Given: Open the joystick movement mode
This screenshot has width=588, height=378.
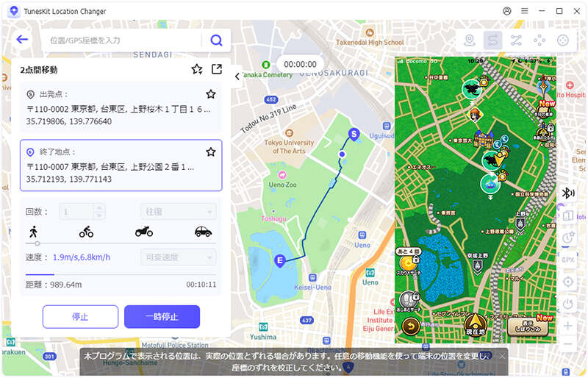Looking at the screenshot, I should 563,40.
